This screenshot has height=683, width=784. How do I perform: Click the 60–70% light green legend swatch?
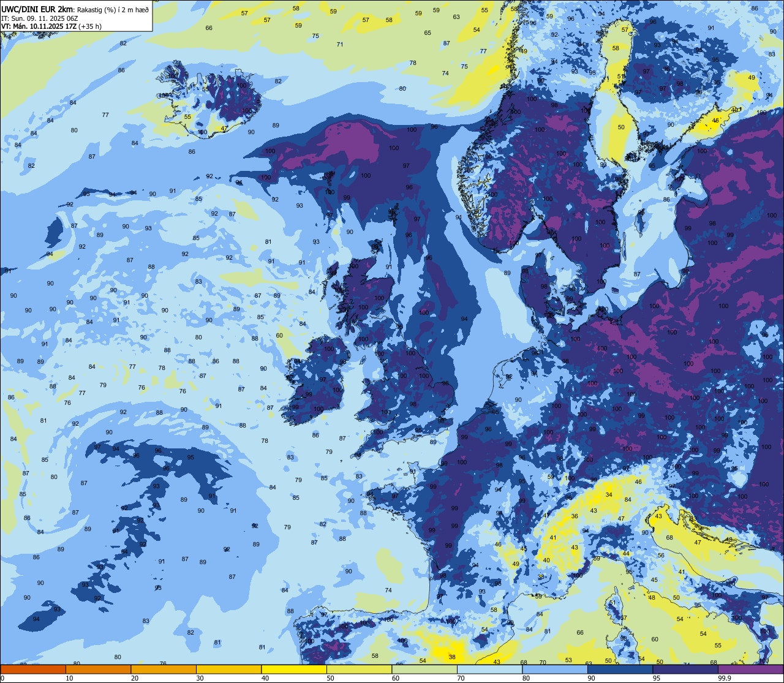pyautogui.click(x=424, y=669)
